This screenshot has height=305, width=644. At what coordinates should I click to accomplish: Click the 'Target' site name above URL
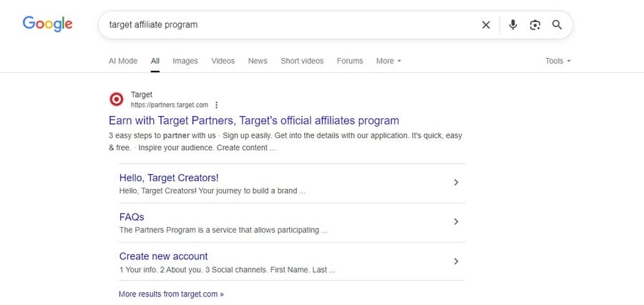[x=141, y=95]
